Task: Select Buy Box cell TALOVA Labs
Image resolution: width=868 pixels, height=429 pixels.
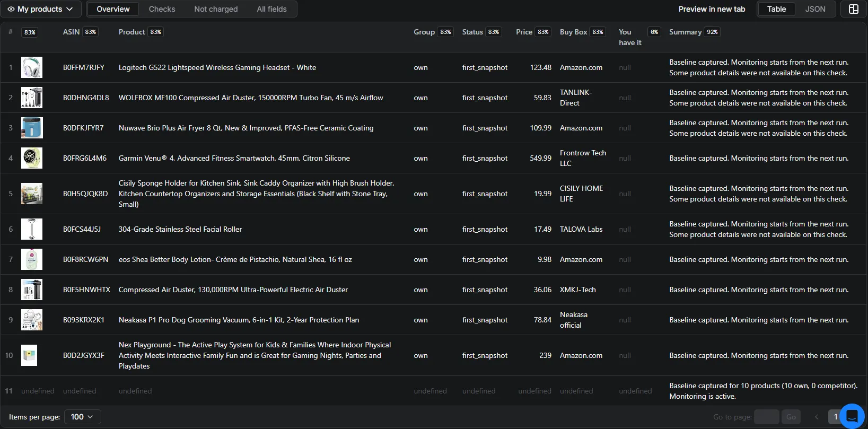Action: tap(581, 229)
